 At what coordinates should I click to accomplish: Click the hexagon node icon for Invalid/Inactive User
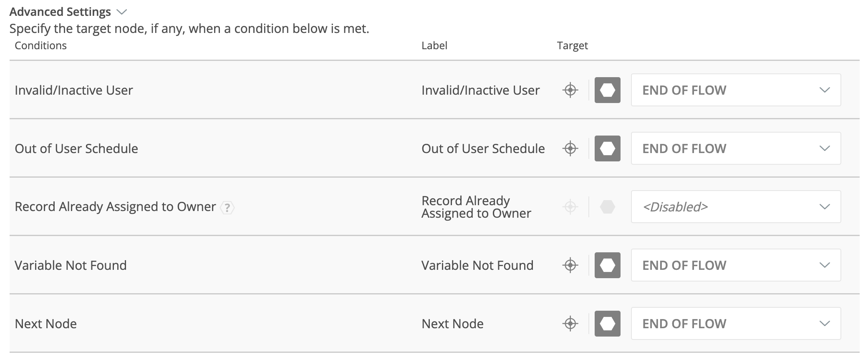(607, 90)
